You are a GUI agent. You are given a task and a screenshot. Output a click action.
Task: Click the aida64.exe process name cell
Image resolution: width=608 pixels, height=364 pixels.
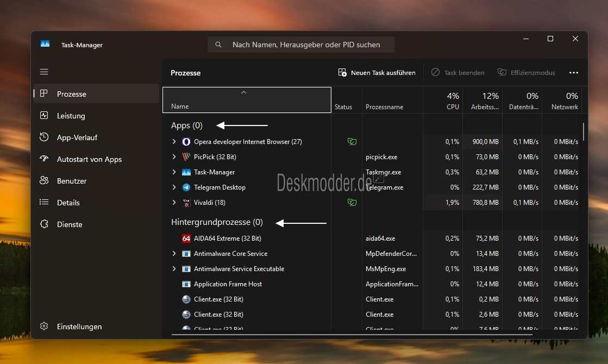(x=380, y=239)
